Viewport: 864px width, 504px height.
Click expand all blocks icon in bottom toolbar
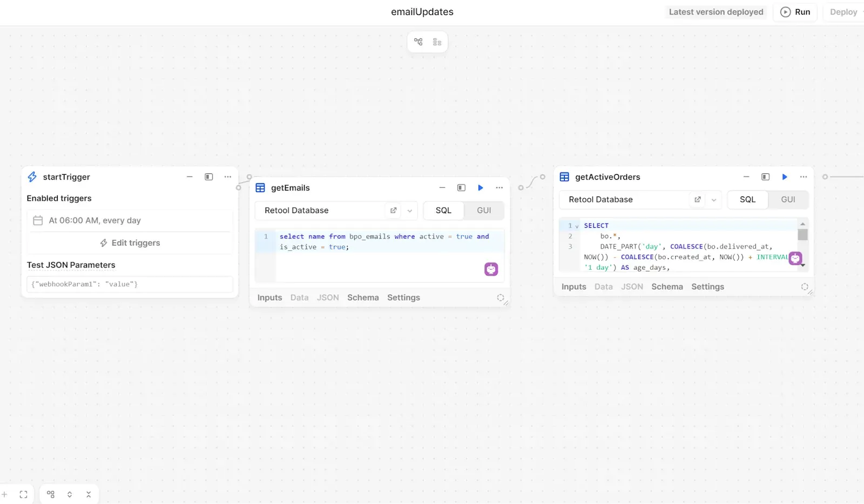70,494
